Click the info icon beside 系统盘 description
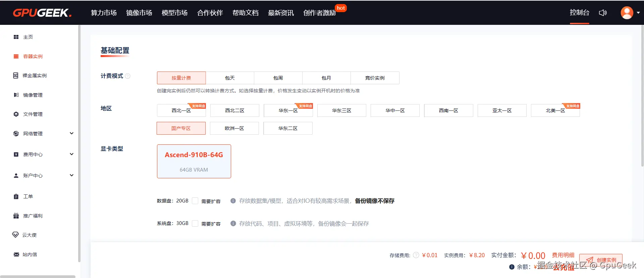644x278 pixels. (233, 224)
